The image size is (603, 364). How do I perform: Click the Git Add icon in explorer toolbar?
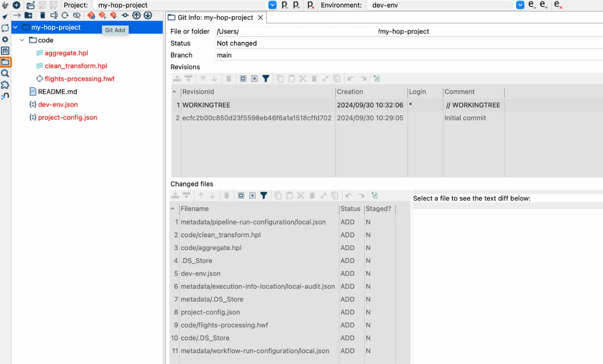[x=102, y=15]
